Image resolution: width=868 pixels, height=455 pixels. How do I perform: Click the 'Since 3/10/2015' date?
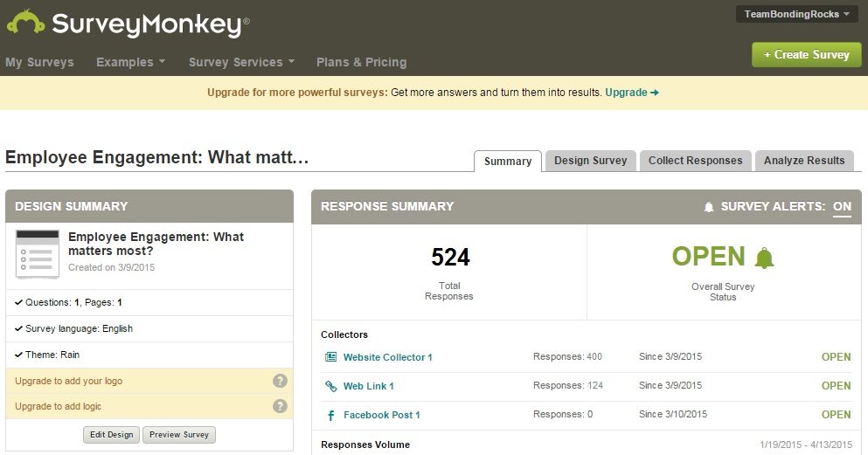(672, 414)
